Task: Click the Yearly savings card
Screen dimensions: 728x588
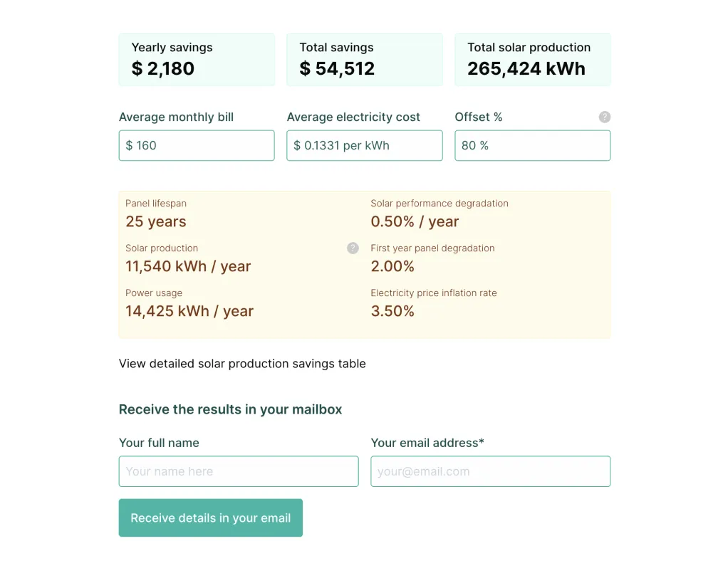Action: (197, 60)
